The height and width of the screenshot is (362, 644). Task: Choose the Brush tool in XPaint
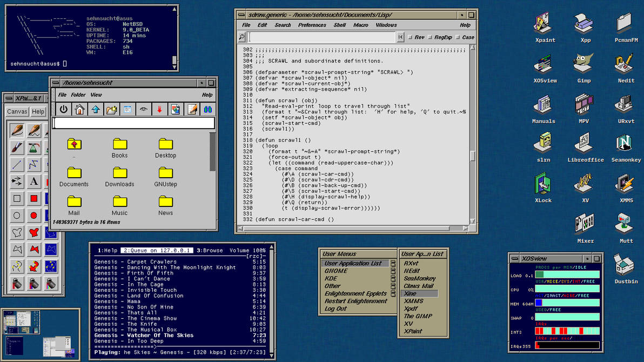click(x=17, y=148)
